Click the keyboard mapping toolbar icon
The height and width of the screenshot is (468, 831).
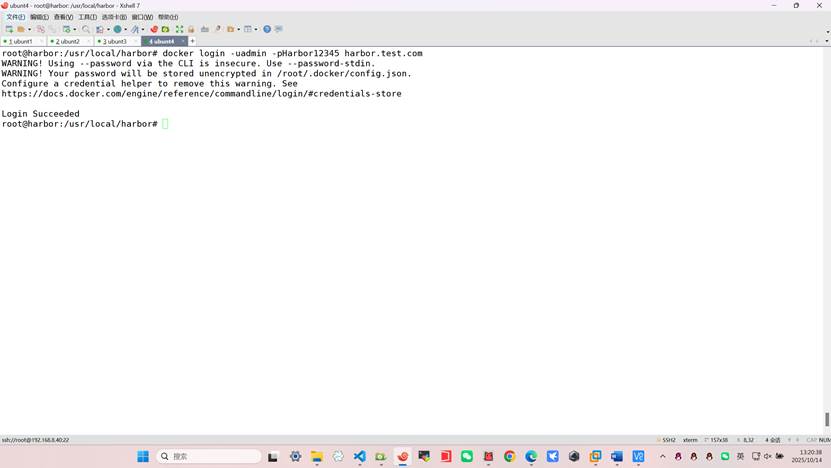[205, 29]
